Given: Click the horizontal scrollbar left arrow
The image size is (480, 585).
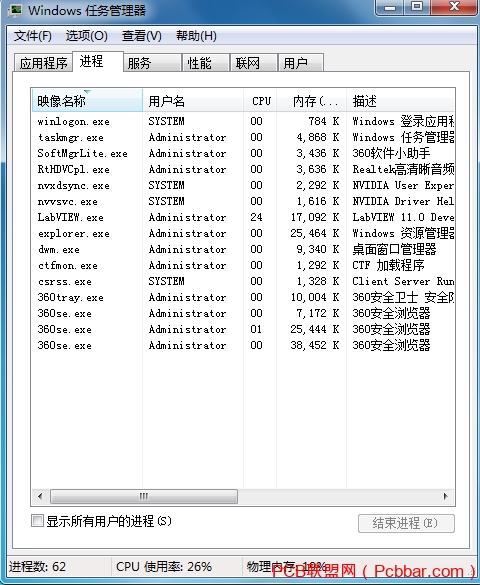Looking at the screenshot, I should pyautogui.click(x=40, y=496).
